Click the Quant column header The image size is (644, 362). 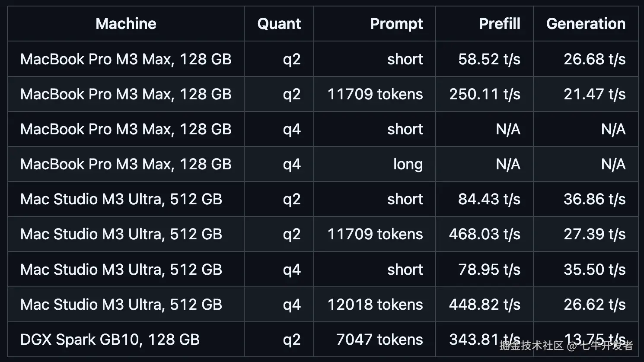(279, 24)
